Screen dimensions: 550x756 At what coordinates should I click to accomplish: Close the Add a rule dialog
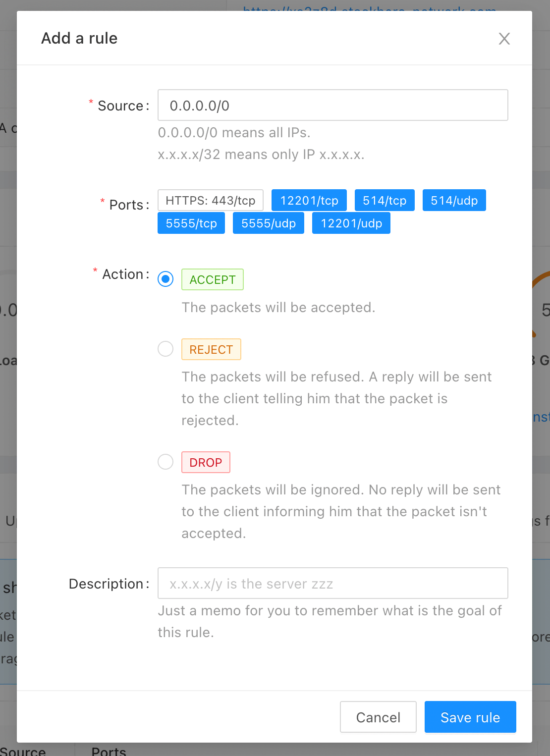(504, 39)
